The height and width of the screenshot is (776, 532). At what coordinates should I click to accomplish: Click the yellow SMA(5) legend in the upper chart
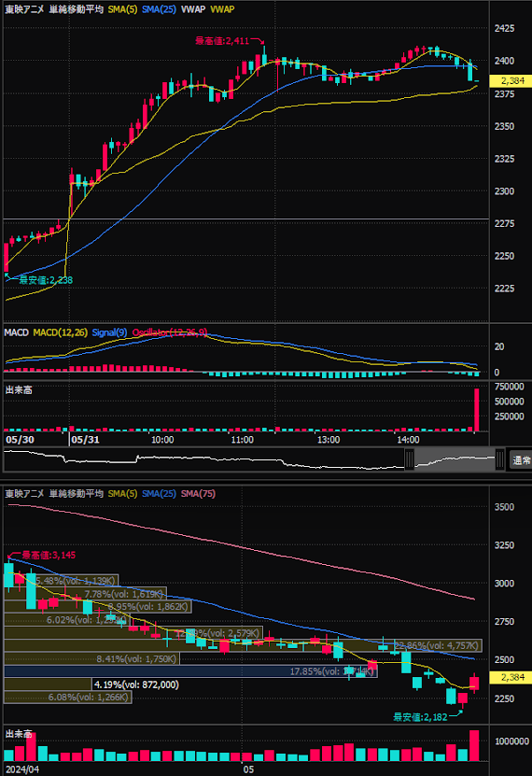pyautogui.click(x=122, y=9)
